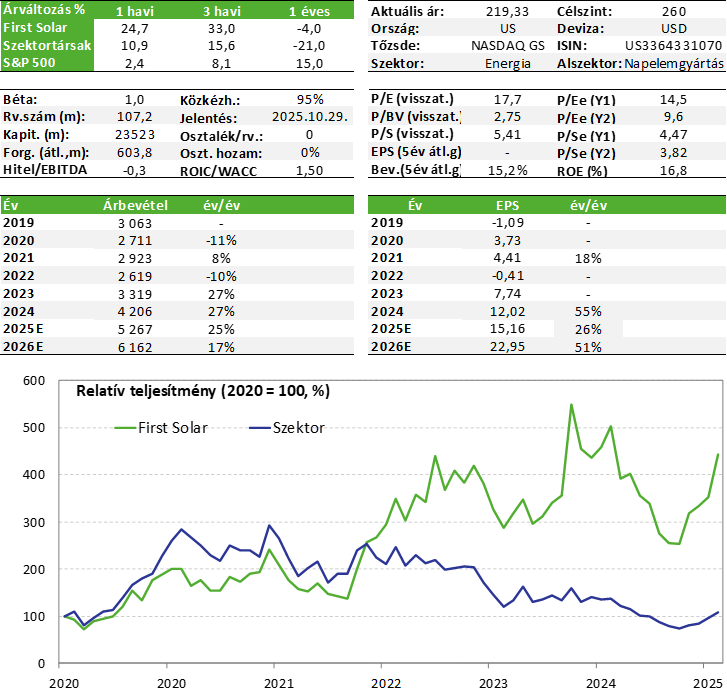The width and height of the screenshot is (727, 693).
Task: Click ROE (%) value 16,8
Action: pos(673,171)
